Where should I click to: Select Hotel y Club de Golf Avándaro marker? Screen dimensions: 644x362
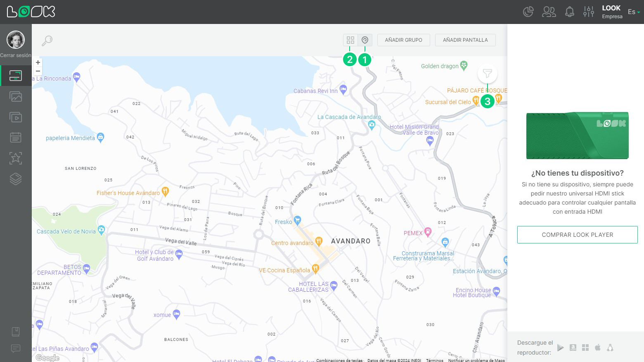pos(179,254)
